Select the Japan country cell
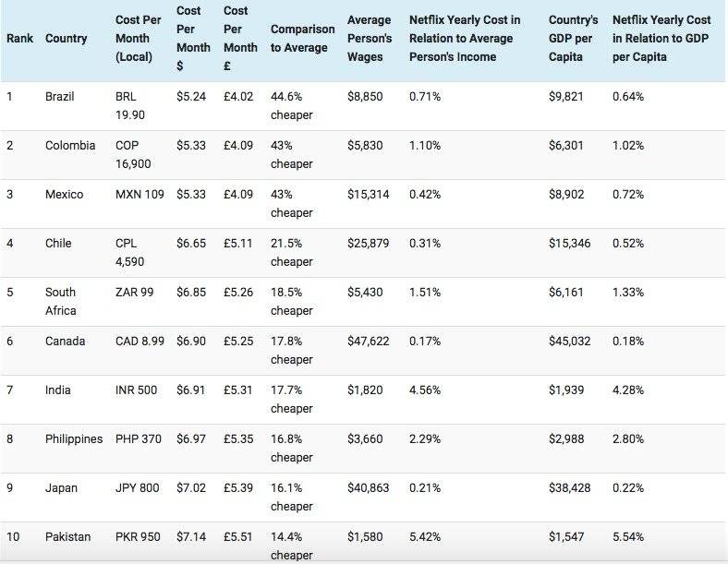 (60, 488)
